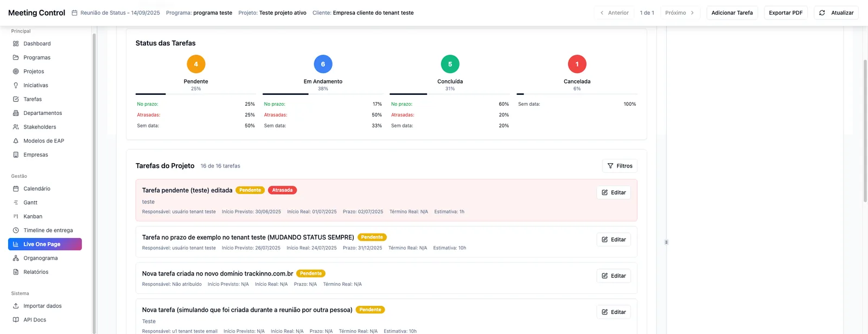Click the Calendário calendar icon
Screen dimensions: 868x334
16,189
